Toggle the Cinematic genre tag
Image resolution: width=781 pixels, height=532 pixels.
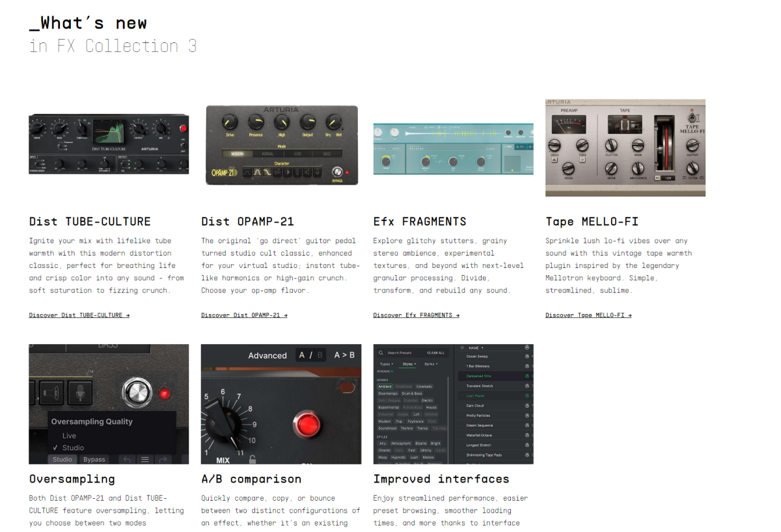coord(424,386)
